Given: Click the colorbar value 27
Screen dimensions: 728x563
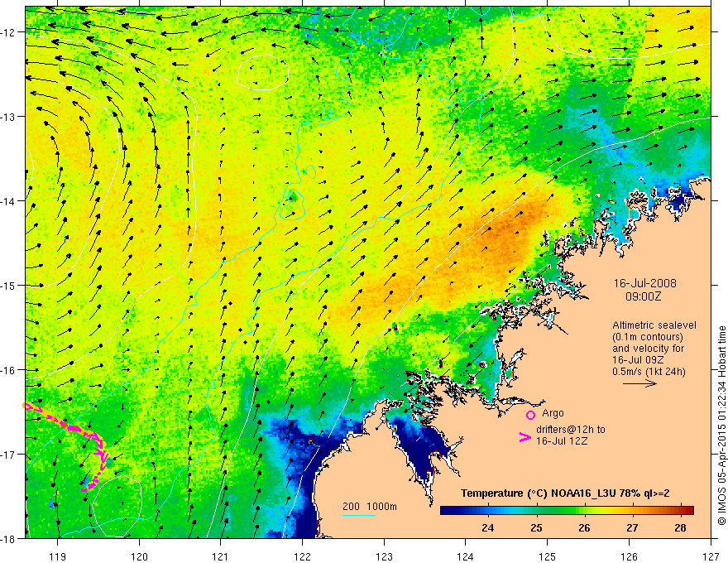Looking at the screenshot, I should pos(632,527).
